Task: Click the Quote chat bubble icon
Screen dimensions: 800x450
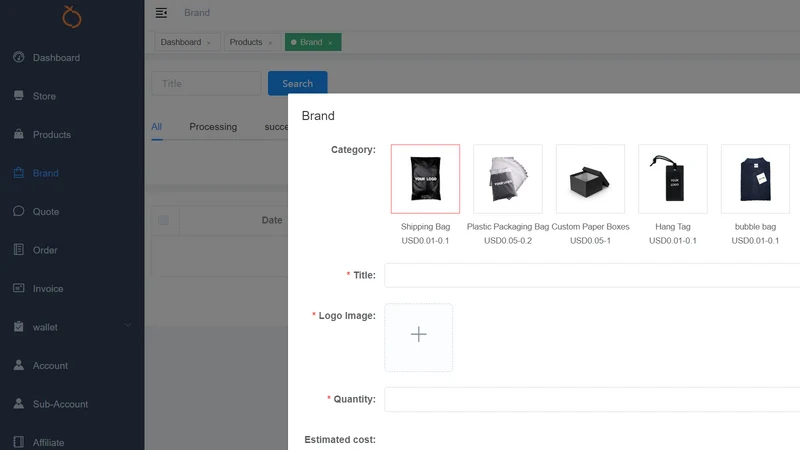Action: coord(19,211)
